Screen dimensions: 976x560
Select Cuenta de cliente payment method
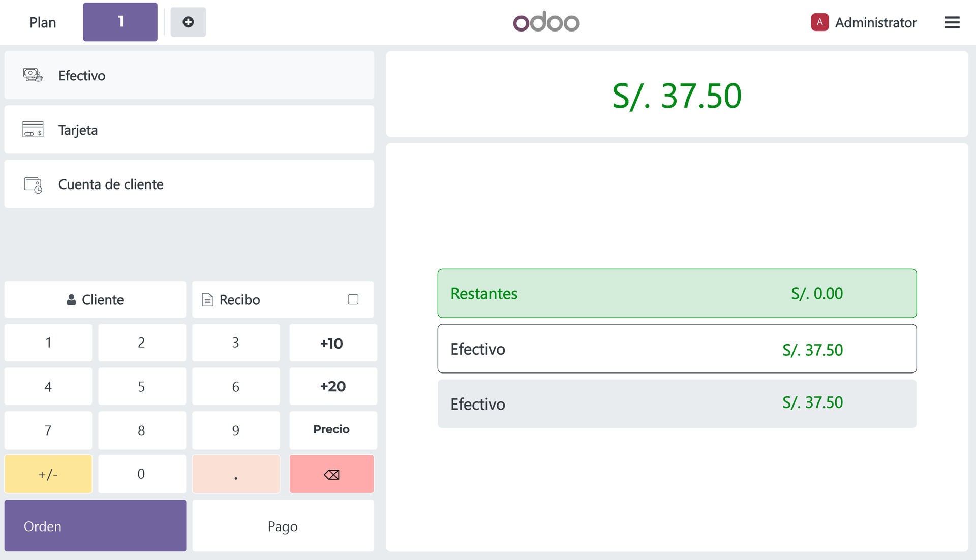click(189, 184)
